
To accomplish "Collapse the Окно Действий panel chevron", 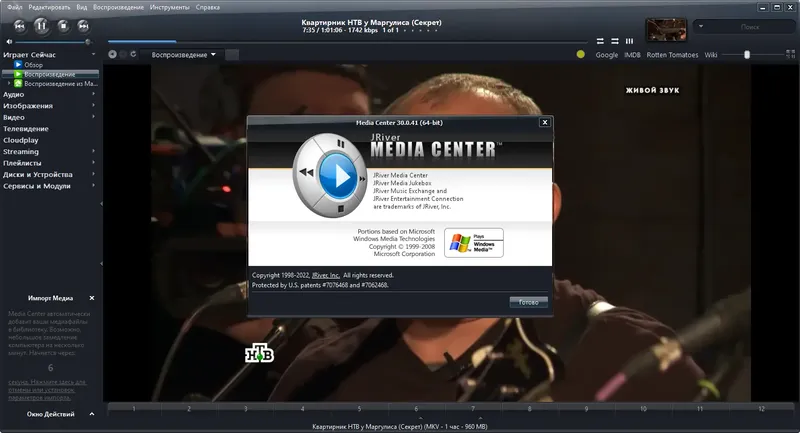I will 92,414.
